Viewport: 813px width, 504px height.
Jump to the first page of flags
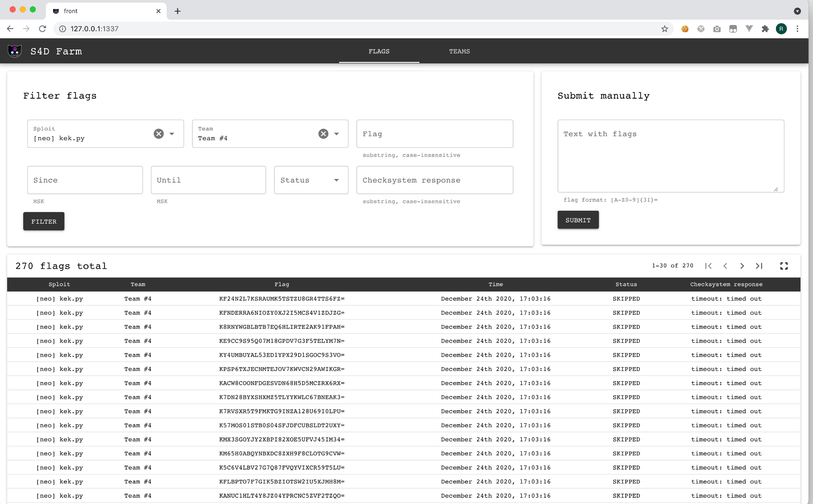point(708,266)
